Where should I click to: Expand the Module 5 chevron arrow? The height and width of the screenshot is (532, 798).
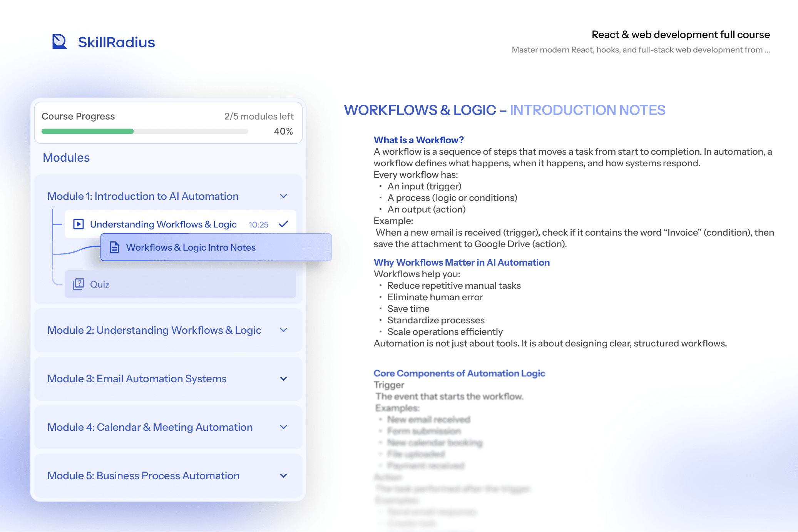tap(284, 476)
